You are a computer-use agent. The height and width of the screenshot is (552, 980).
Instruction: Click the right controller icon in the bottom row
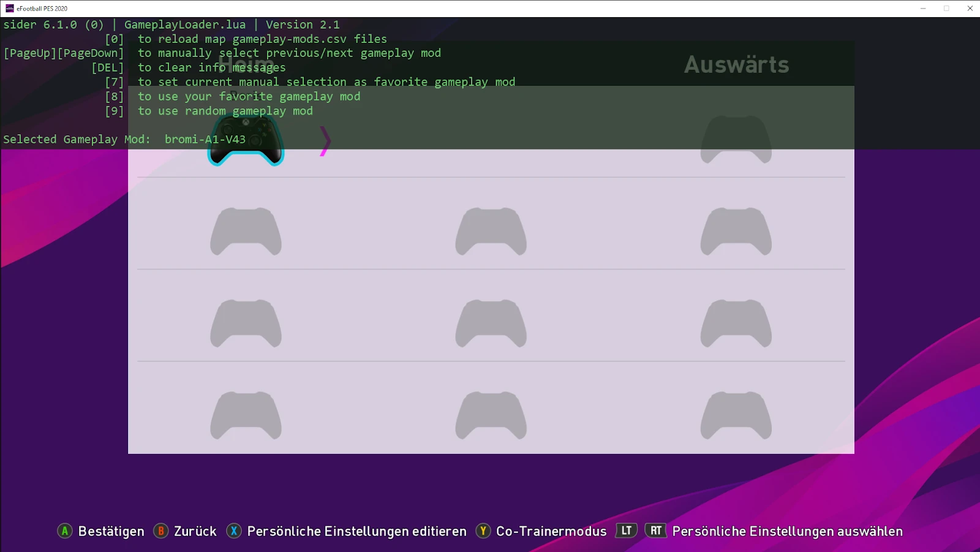(736, 415)
